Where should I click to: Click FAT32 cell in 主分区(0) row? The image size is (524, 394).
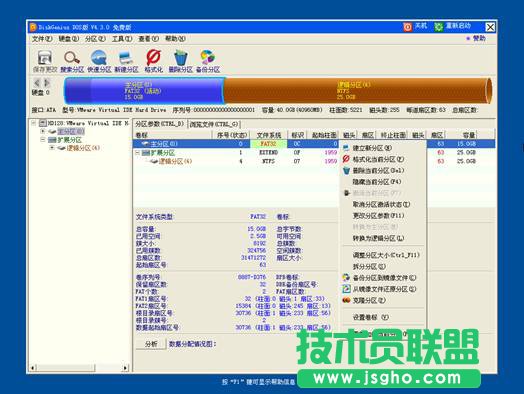[x=268, y=144]
